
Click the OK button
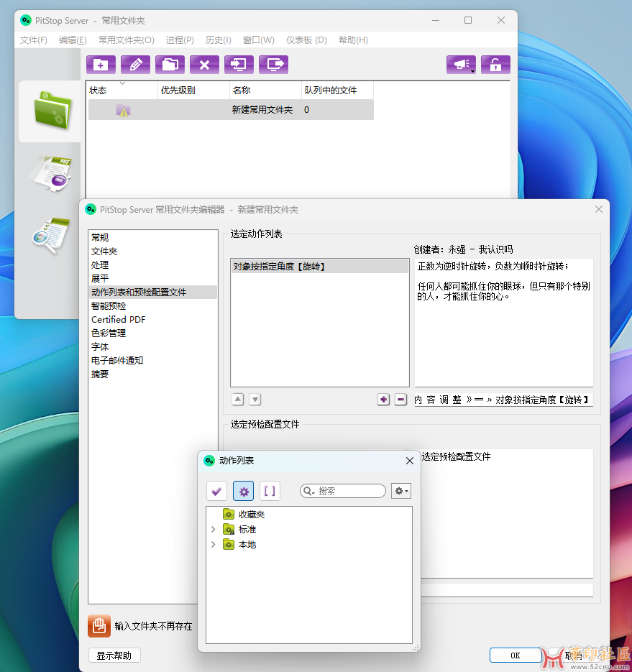pos(515,655)
